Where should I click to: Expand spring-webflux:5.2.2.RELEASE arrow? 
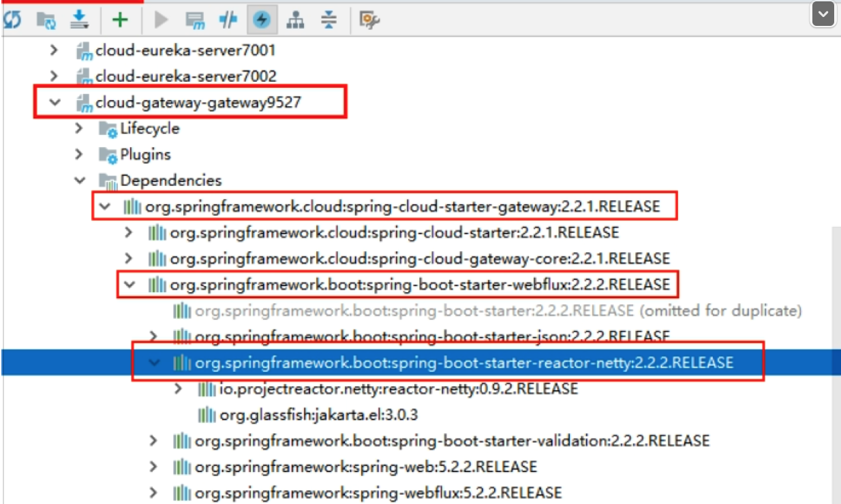pos(153,493)
